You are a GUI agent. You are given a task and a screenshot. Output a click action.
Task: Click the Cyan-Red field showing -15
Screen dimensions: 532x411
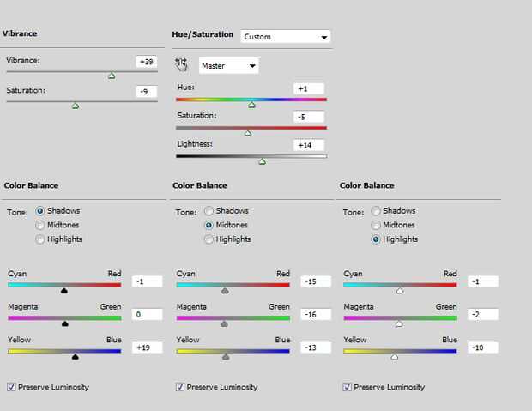(x=315, y=281)
